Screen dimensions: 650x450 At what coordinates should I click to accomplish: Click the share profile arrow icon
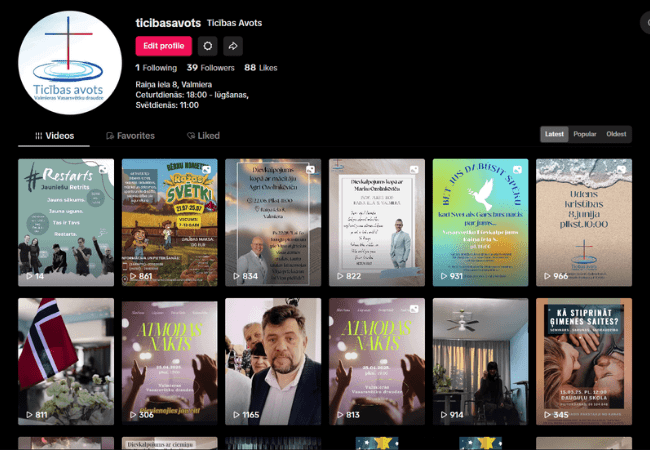pyautogui.click(x=233, y=45)
